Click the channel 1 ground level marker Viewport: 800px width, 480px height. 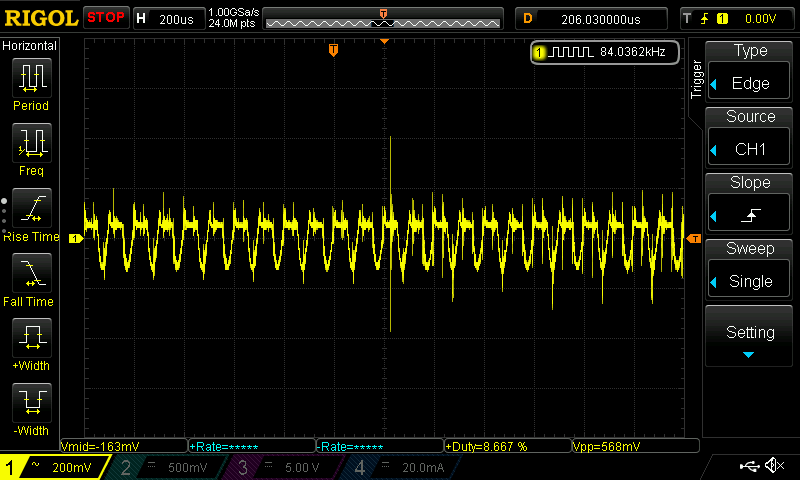[76, 238]
